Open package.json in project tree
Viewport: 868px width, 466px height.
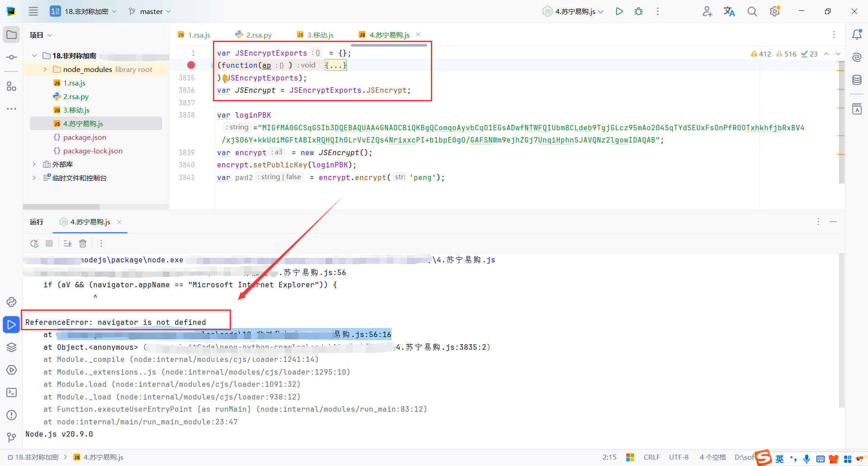[85, 137]
